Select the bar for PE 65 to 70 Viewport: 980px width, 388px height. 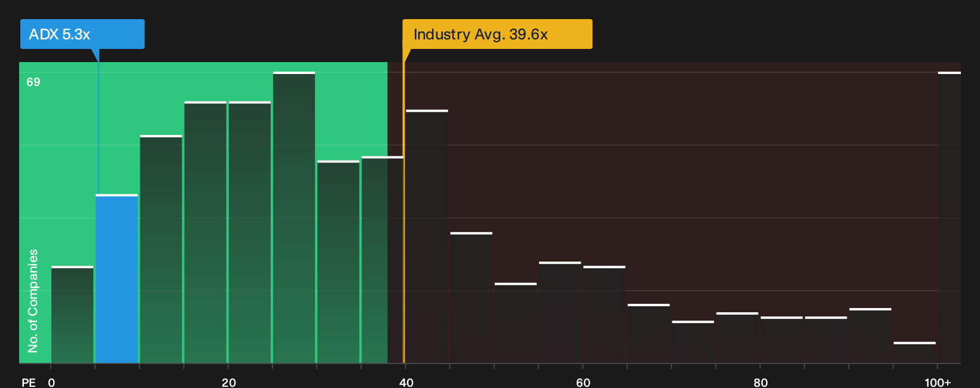[x=648, y=334]
